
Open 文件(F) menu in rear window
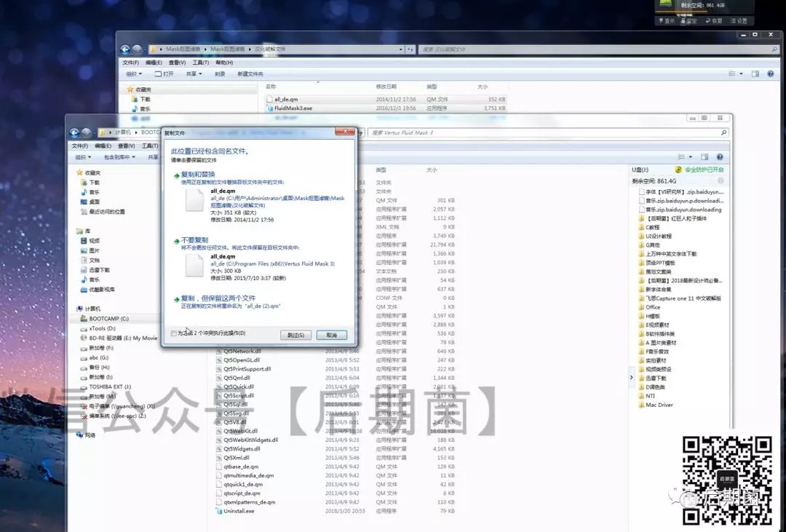coord(130,63)
